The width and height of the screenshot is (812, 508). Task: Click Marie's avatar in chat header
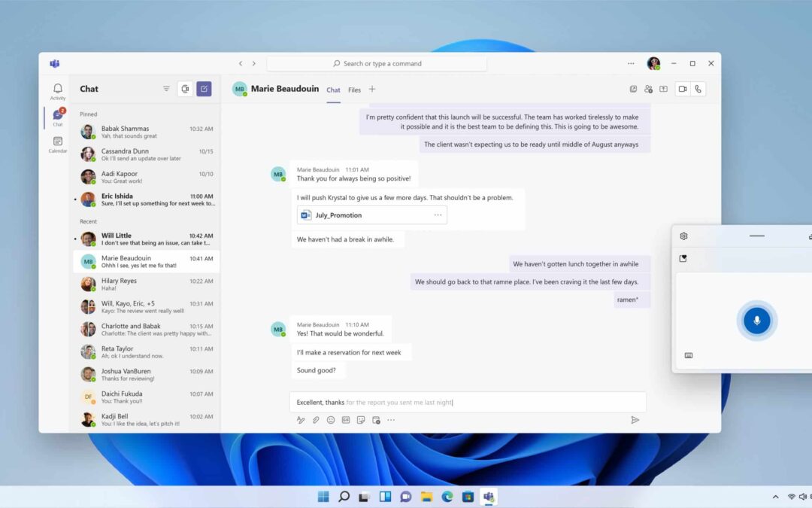point(239,89)
